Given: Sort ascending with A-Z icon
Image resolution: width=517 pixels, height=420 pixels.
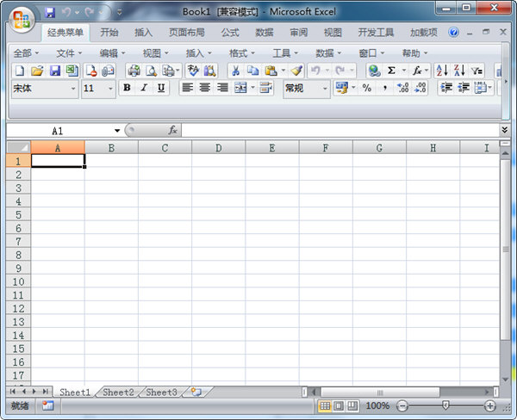Looking at the screenshot, I should pyautogui.click(x=442, y=71).
